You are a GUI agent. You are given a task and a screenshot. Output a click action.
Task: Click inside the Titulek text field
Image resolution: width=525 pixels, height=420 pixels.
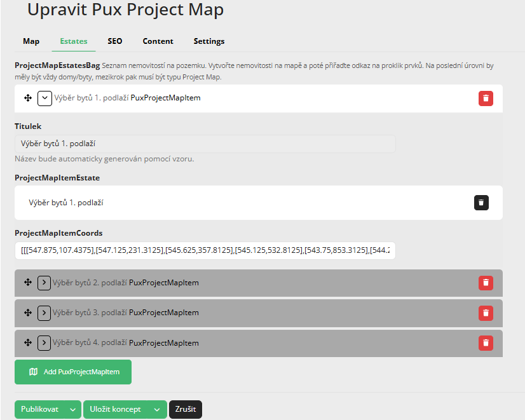pyautogui.click(x=205, y=144)
